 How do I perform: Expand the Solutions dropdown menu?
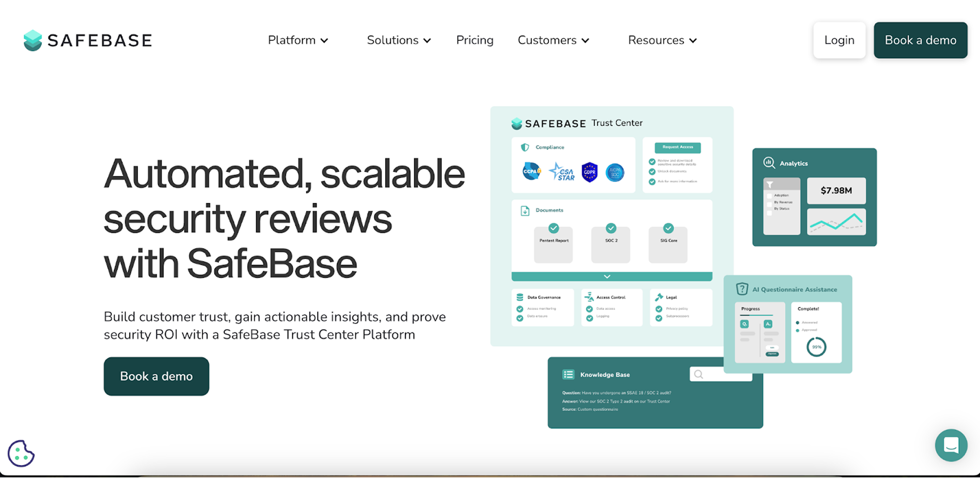(399, 40)
